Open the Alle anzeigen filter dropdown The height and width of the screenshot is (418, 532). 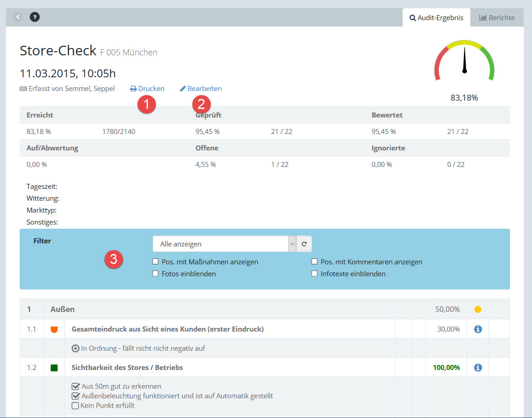(224, 244)
